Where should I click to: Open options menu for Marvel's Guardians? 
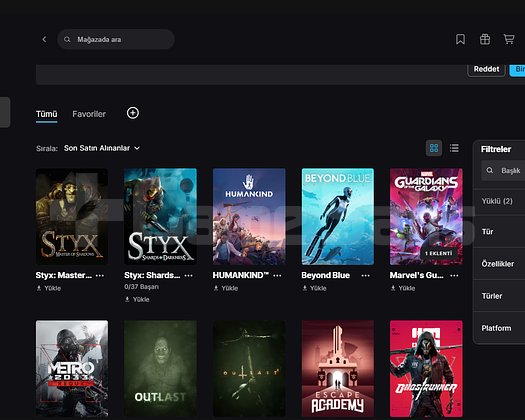coord(454,275)
